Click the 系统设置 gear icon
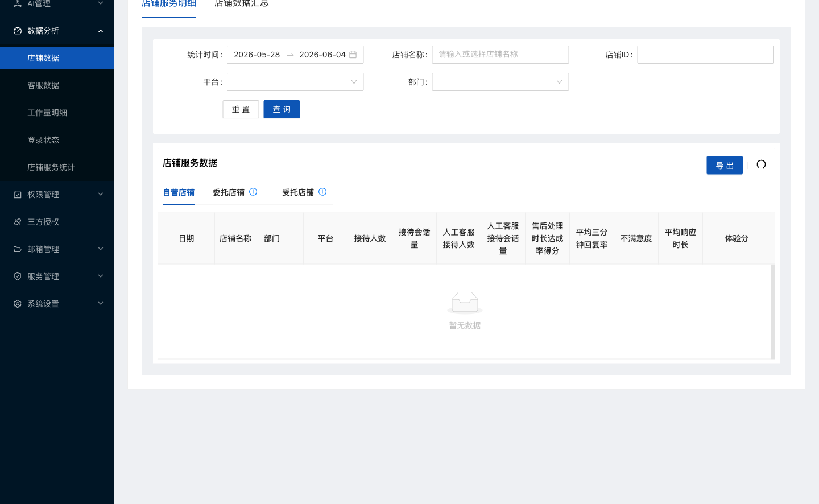The height and width of the screenshot is (504, 819). (18, 304)
